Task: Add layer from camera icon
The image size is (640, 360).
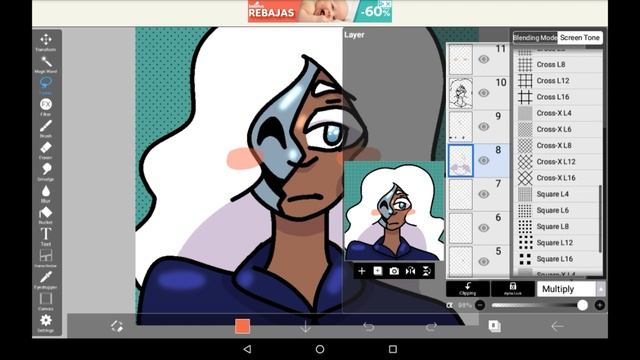Action: click(x=394, y=271)
